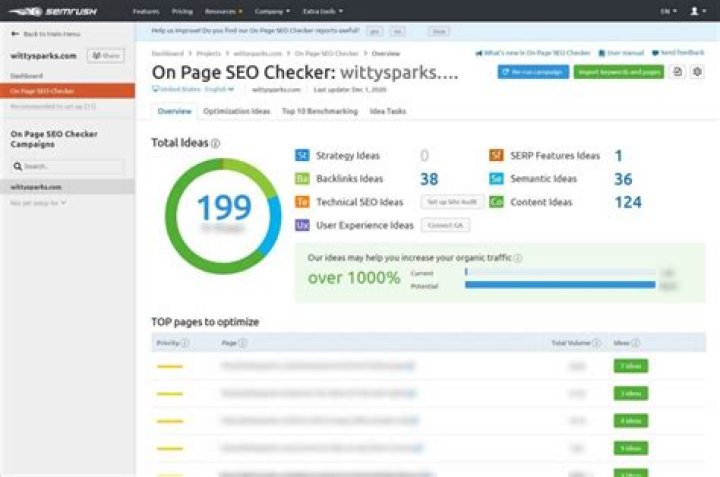This screenshot has height=477, width=720.
Task: Select On Page SEO Checker in sidebar
Action: [x=68, y=91]
